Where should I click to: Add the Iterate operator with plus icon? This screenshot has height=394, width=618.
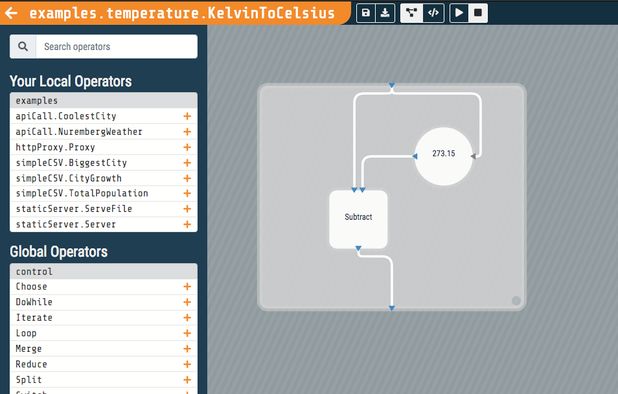(x=187, y=318)
